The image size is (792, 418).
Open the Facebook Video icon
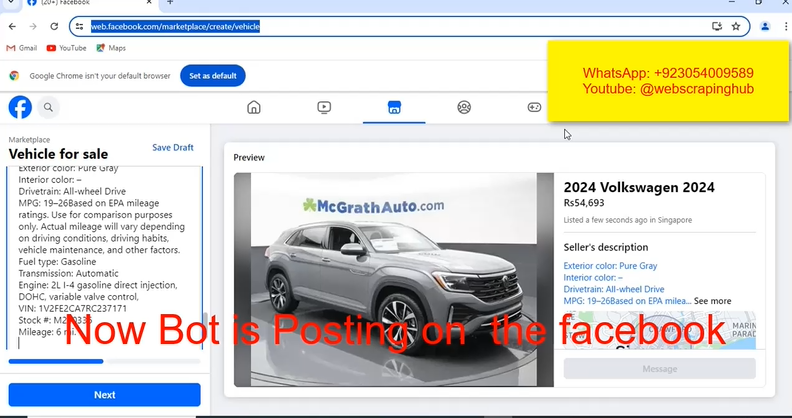(324, 107)
